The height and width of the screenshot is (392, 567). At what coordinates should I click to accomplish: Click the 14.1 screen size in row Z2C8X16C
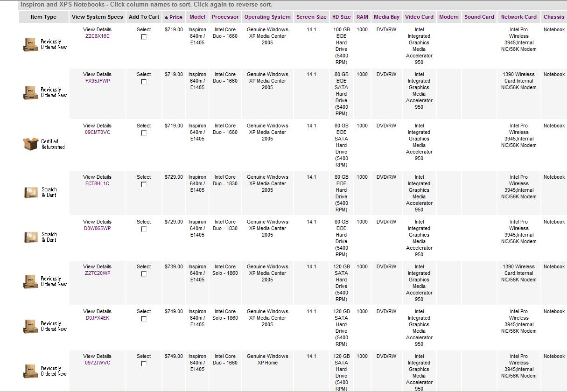click(x=312, y=29)
